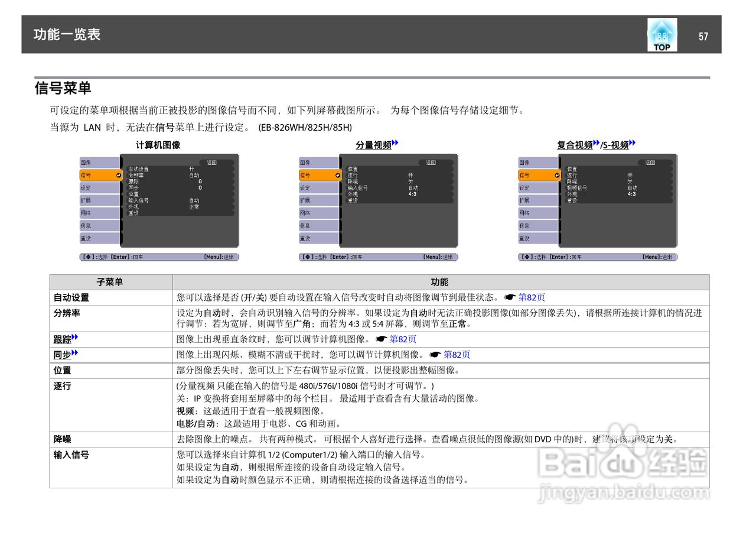Click the enter-arrow icon on 信号 tab in 复合视频 screenshot
This screenshot has height=535, width=756.
[x=558, y=176]
